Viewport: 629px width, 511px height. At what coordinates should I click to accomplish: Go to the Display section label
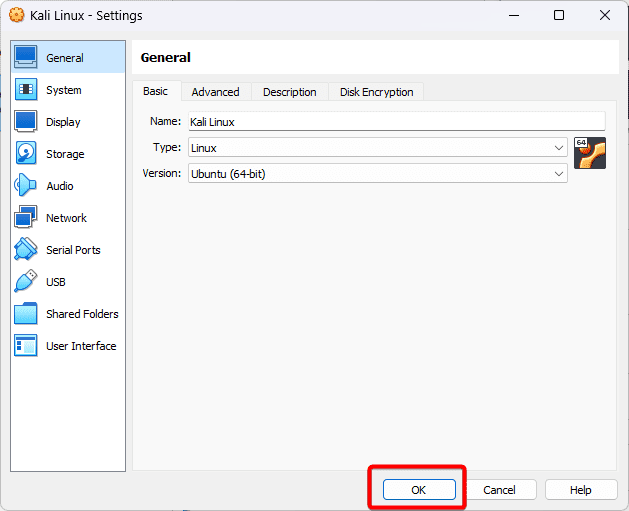pos(63,122)
